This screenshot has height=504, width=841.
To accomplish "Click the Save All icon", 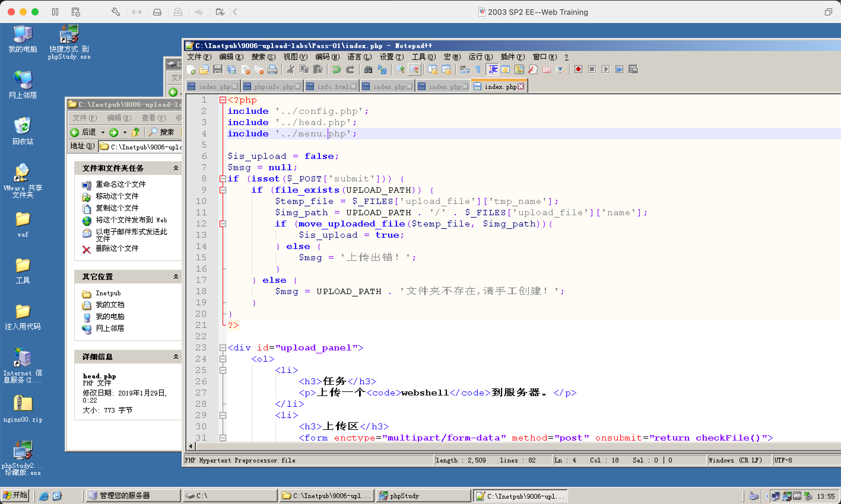I will (x=231, y=69).
